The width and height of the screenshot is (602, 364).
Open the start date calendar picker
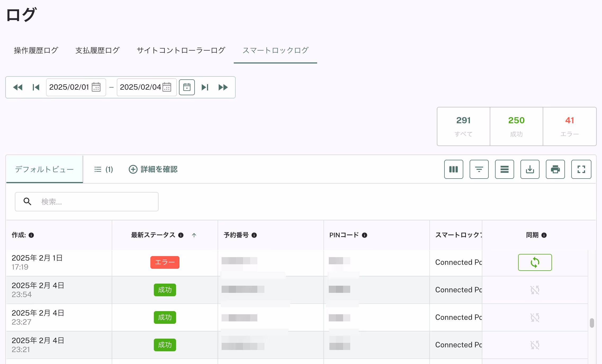(x=96, y=87)
